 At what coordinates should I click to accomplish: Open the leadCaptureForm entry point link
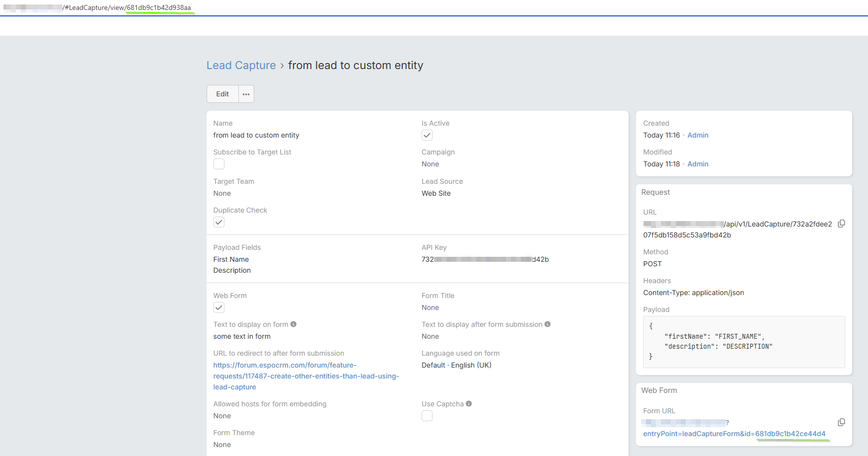click(734, 434)
